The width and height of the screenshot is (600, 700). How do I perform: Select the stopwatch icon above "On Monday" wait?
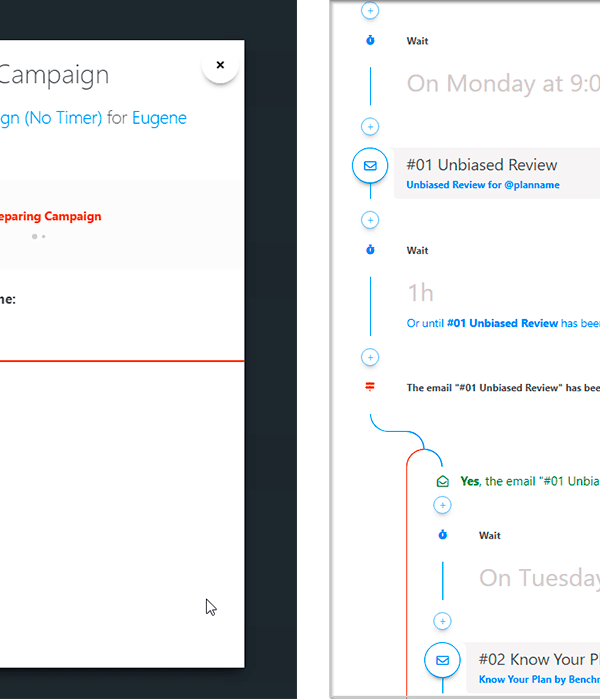[x=370, y=41]
